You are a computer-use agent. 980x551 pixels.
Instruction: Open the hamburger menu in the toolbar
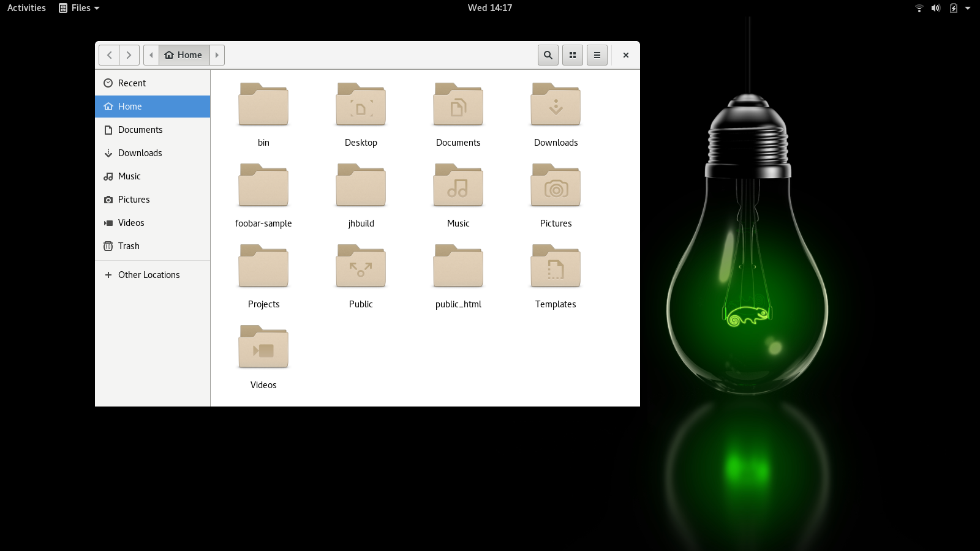(597, 55)
